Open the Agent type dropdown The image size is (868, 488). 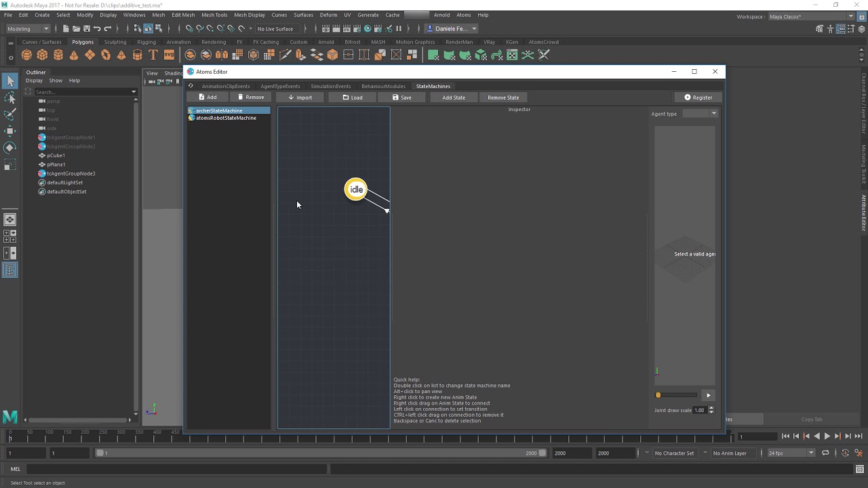coord(700,113)
